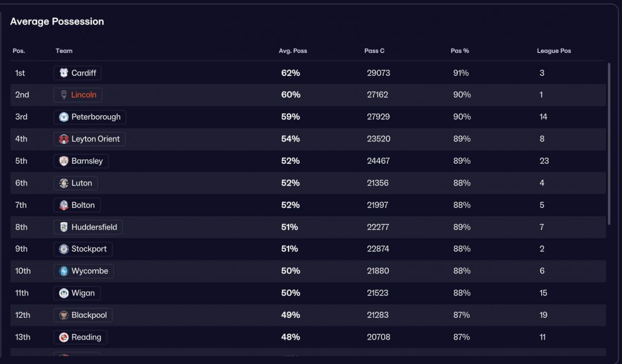The image size is (622, 364).
Task: Click the Barnsley club badge icon
Action: tap(64, 161)
